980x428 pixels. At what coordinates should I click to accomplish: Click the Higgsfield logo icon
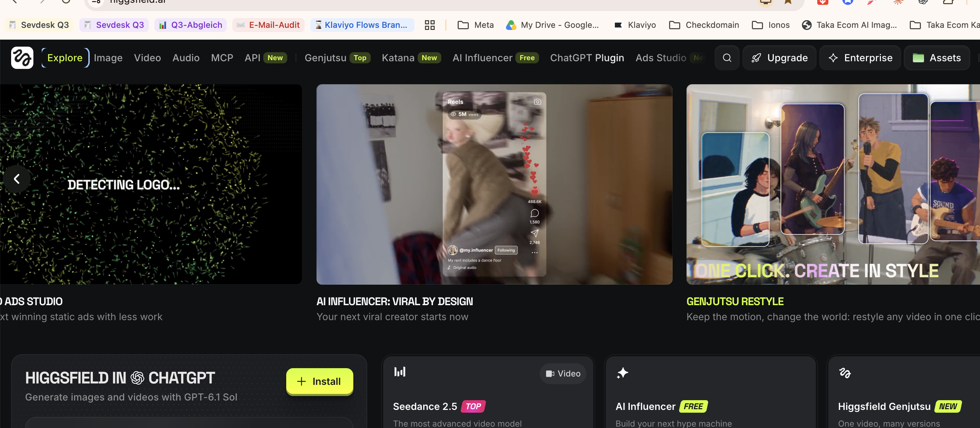pyautogui.click(x=22, y=58)
